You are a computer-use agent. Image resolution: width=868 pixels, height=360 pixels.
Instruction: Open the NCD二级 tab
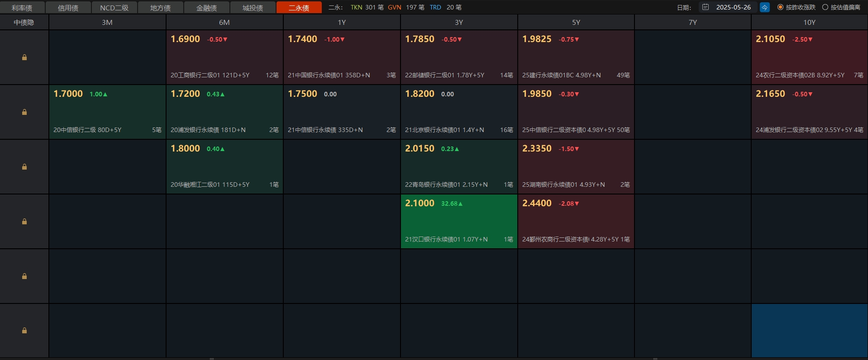tap(114, 8)
